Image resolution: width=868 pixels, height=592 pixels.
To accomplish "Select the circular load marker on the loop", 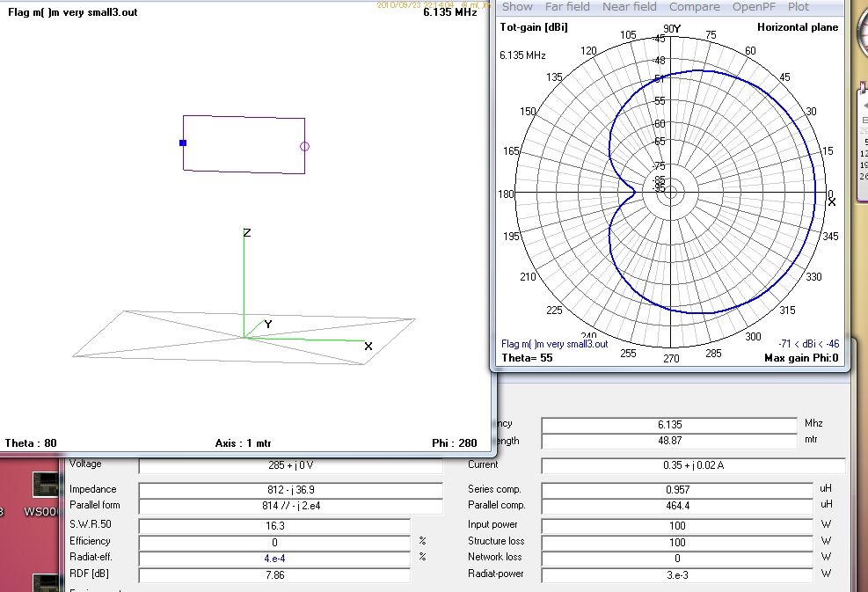I will point(304,146).
